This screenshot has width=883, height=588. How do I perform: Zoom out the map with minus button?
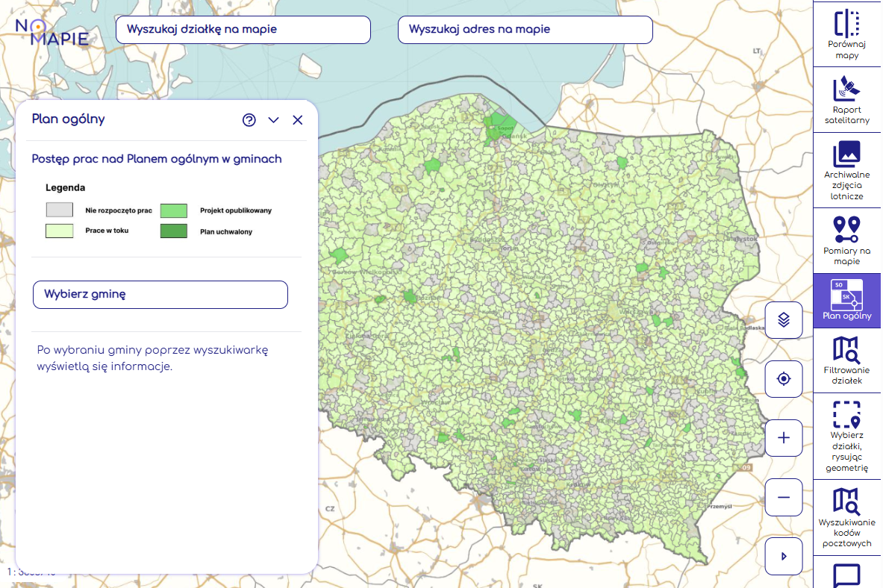coord(784,497)
